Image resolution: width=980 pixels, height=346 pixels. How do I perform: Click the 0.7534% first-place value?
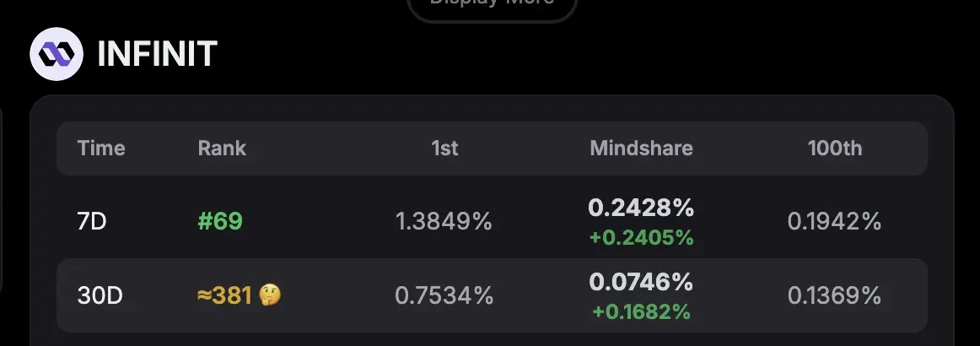444,295
